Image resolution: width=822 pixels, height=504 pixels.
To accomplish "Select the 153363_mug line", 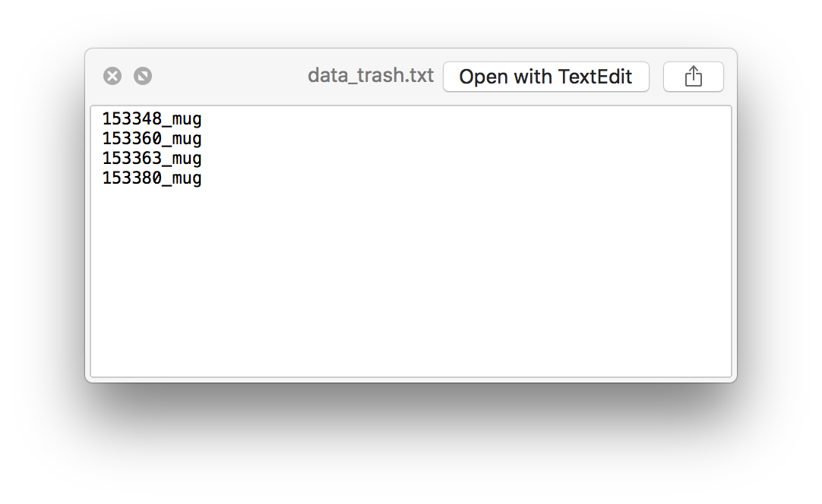I will coord(151,159).
